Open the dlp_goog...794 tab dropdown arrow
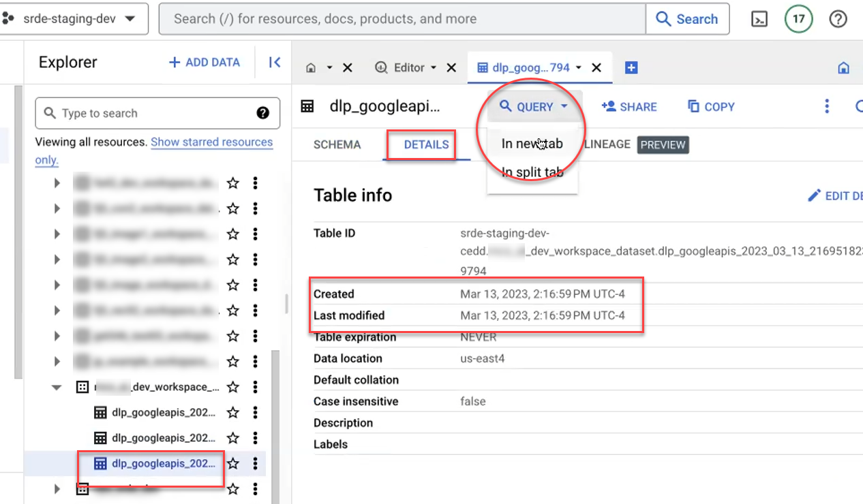This screenshot has height=504, width=863. pyautogui.click(x=579, y=68)
